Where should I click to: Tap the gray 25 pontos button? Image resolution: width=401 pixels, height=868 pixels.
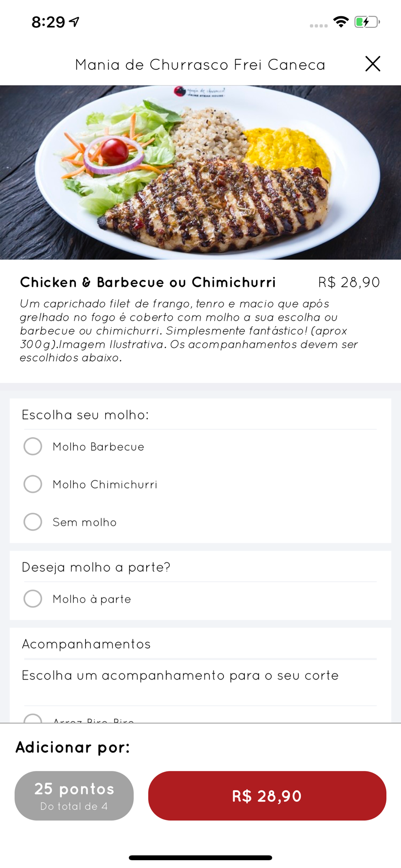(x=74, y=796)
